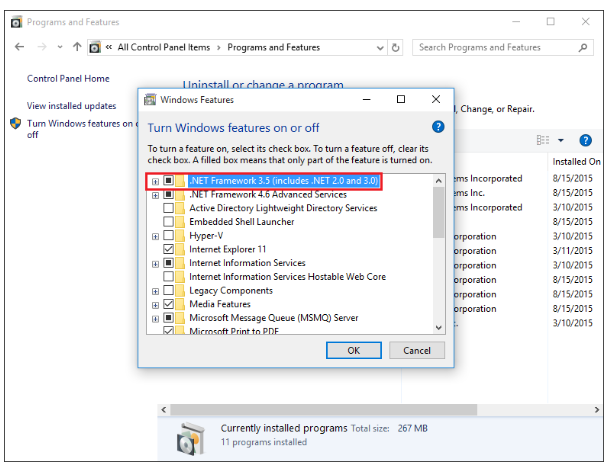This screenshot has height=467, width=611.
Task: Click the Control Panel icon in address bar
Action: tap(95, 47)
